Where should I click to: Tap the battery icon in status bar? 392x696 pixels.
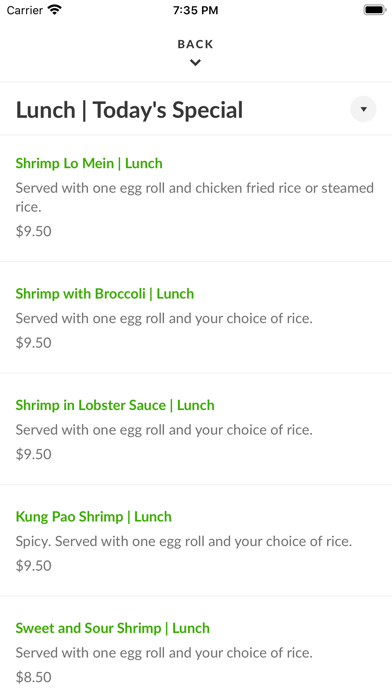pos(375,10)
